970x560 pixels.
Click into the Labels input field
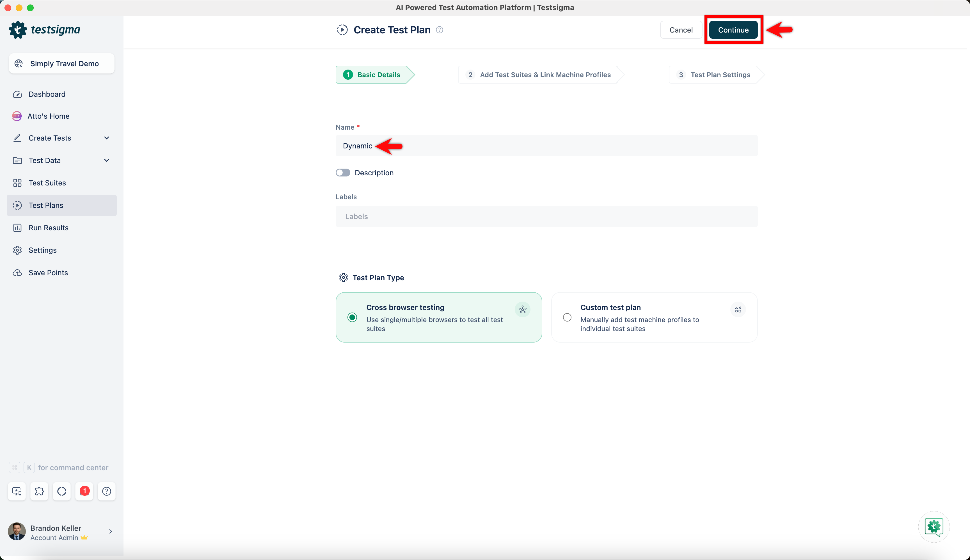click(x=546, y=217)
